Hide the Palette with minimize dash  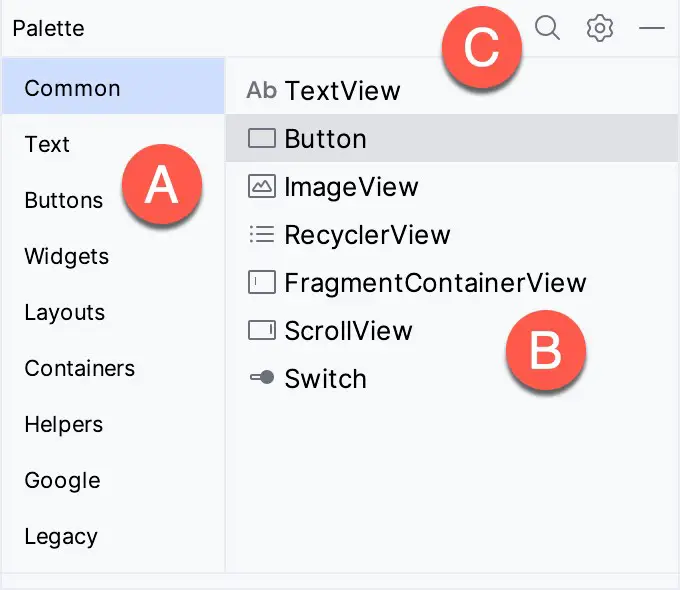[x=651, y=28]
